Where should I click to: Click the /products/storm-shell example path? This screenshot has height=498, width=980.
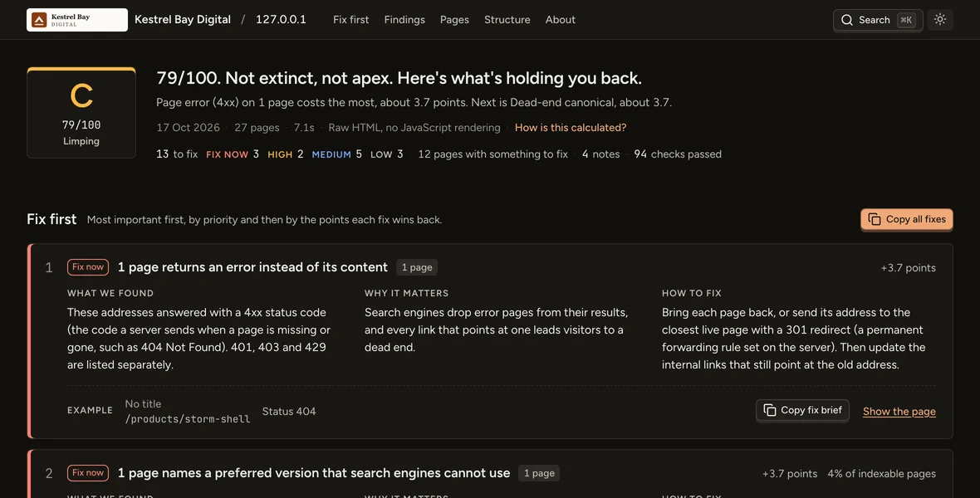[188, 419]
